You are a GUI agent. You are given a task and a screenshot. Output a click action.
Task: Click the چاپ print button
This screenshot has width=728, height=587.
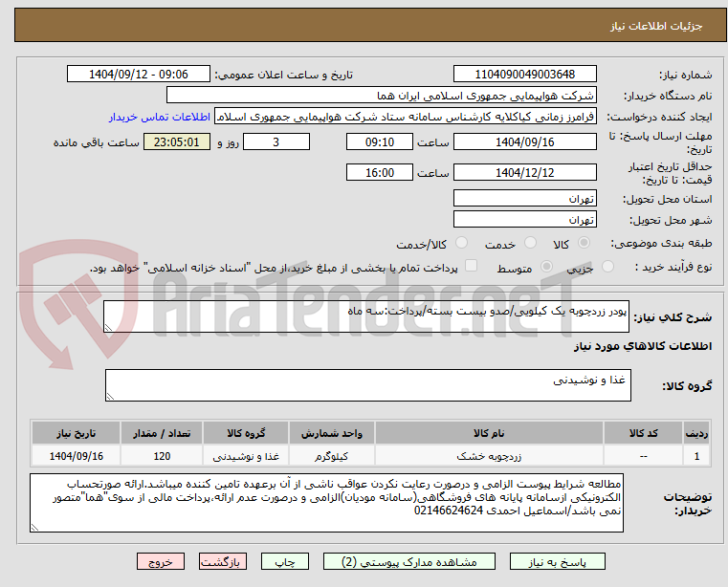pyautogui.click(x=285, y=561)
